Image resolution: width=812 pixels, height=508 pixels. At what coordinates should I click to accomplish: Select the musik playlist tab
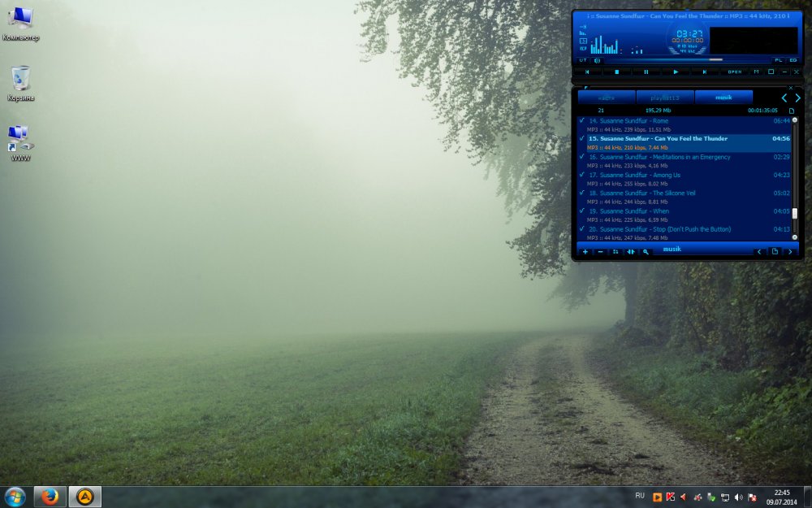tap(723, 98)
